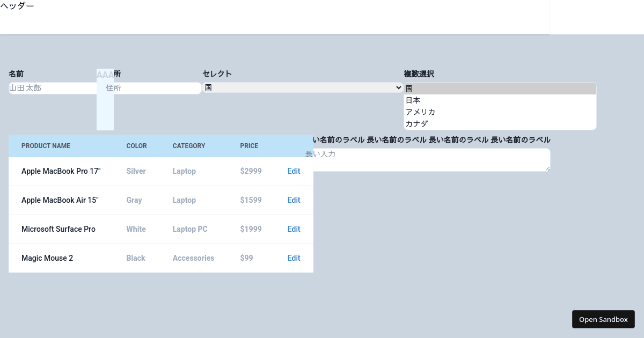Click the COLOR column header
Screen dimensions: 644x338
point(136,146)
